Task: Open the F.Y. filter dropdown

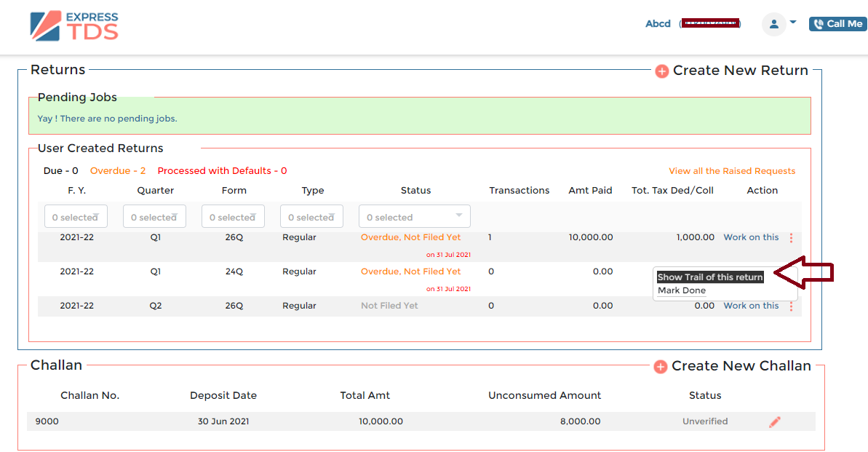Action: click(x=76, y=216)
